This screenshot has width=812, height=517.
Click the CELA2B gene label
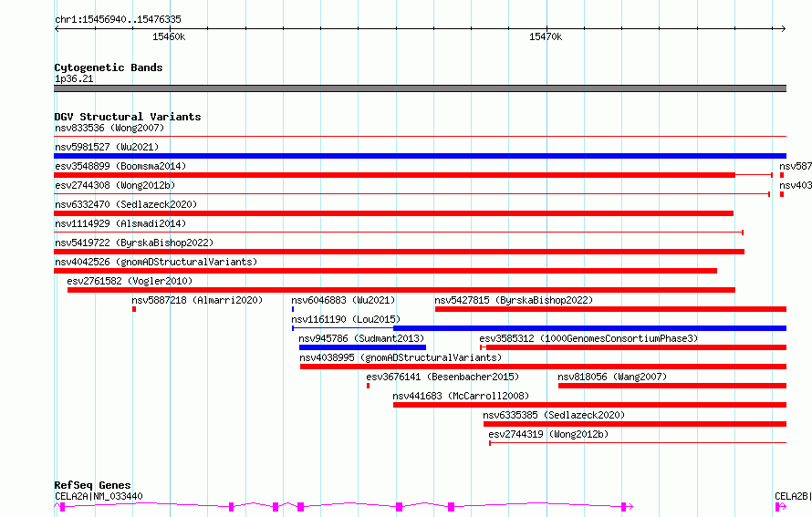792,496
